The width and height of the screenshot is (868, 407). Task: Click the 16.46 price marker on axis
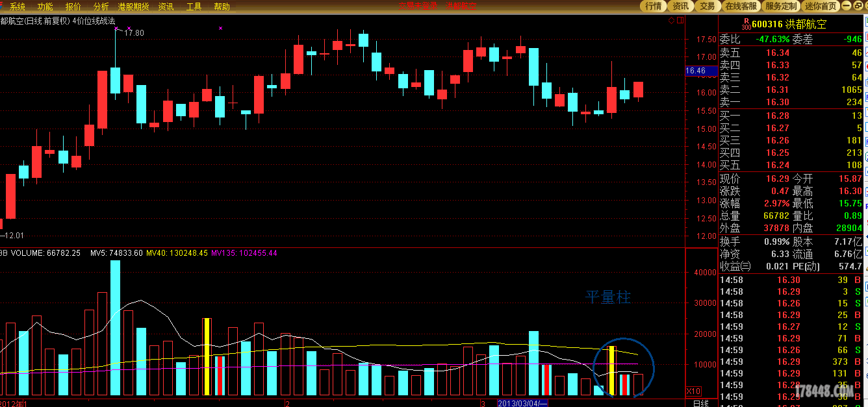click(696, 71)
